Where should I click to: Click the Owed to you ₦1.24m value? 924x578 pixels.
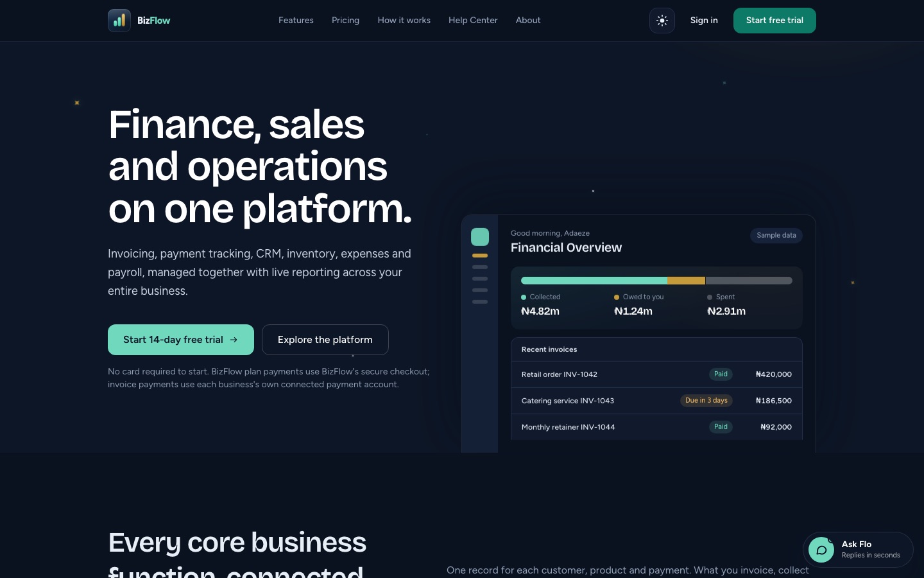[x=633, y=311]
